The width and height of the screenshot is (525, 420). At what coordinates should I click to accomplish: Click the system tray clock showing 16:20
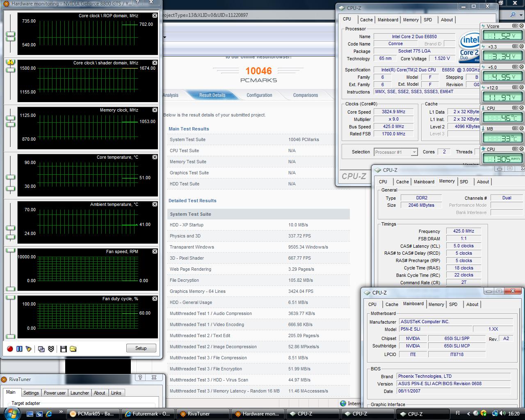pyautogui.click(x=514, y=414)
